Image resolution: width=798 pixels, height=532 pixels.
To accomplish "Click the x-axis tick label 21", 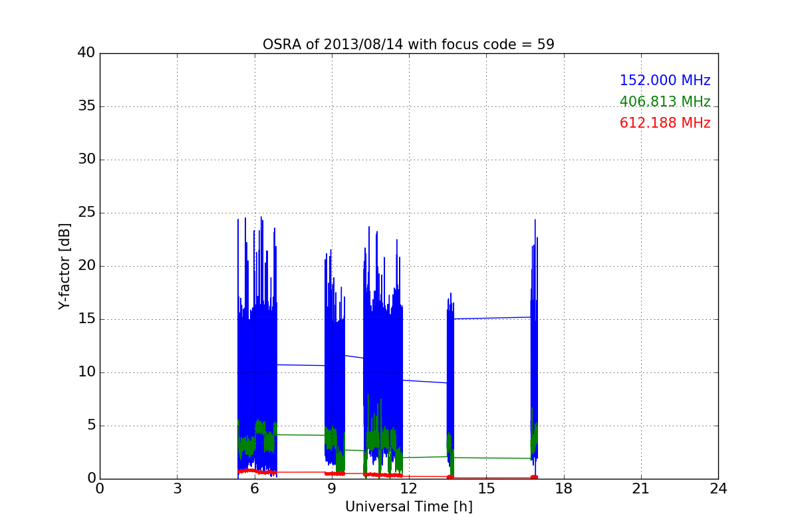I will coord(641,488).
